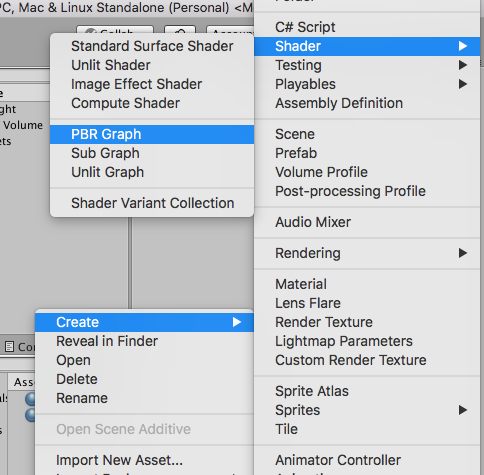
Task: Expand the Testing submenu arrow
Action: click(x=462, y=65)
